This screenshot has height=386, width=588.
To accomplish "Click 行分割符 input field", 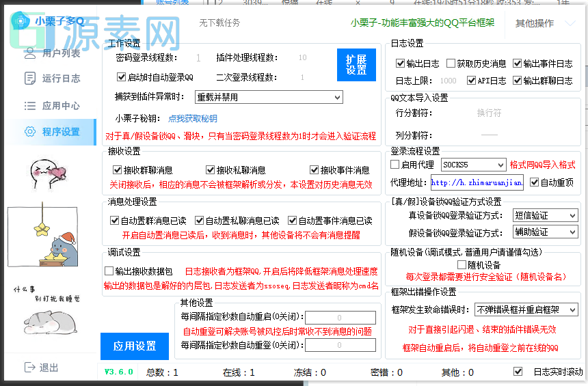I will click(490, 113).
